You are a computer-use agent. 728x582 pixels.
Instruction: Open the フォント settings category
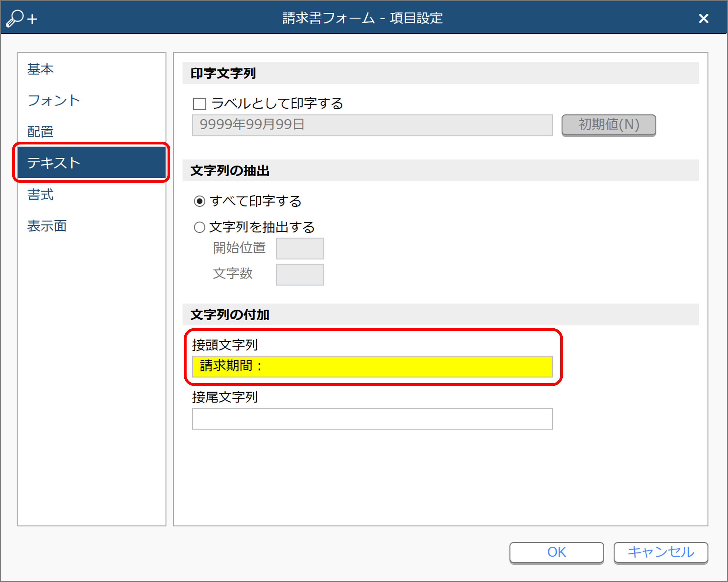point(91,100)
